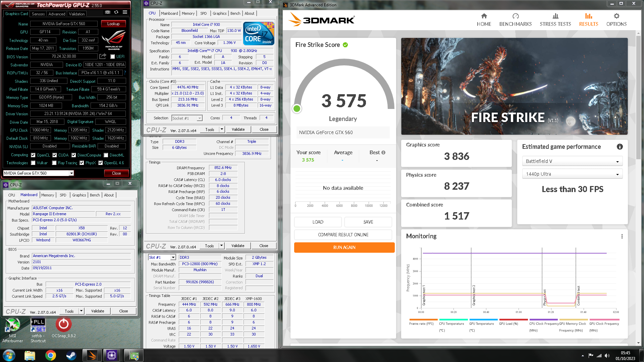Click the Estimated game performance info icon
This screenshot has width=644, height=362.
click(x=620, y=147)
